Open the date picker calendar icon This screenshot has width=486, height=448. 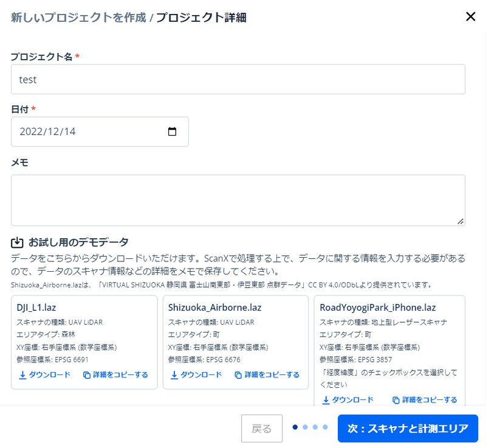(172, 131)
